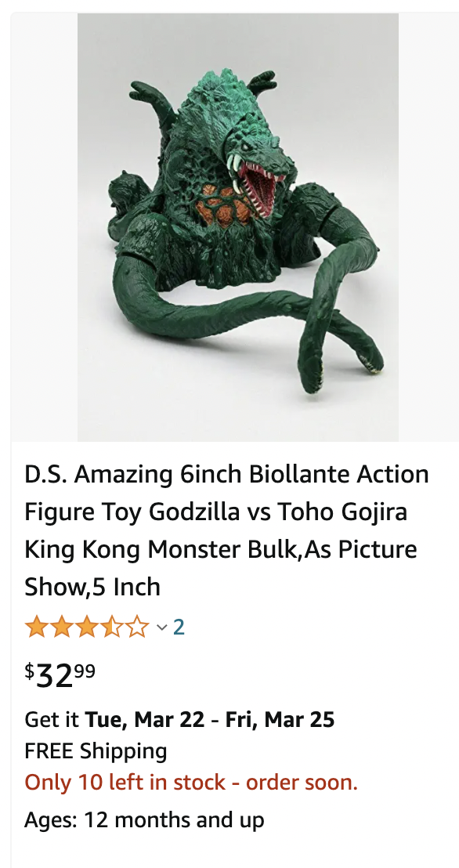459x868 pixels.
Task: Click the empty fifth rating star
Action: pos(138,627)
